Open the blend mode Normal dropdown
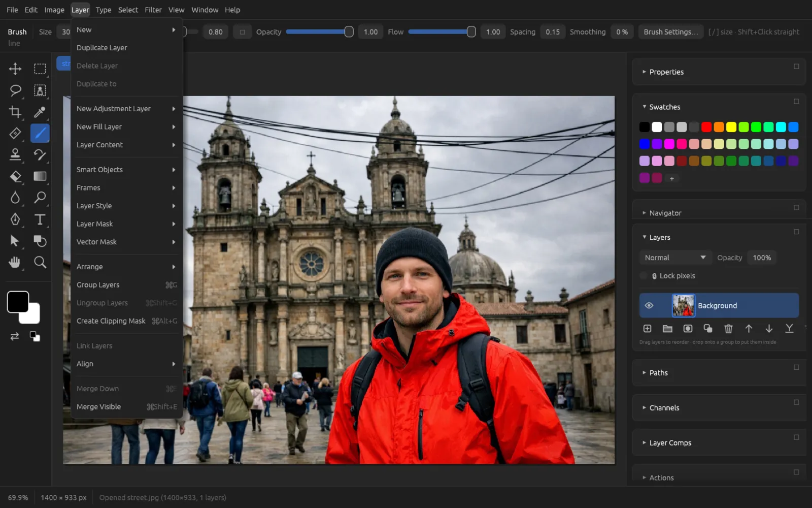Viewport: 812px width, 508px height. (675, 258)
